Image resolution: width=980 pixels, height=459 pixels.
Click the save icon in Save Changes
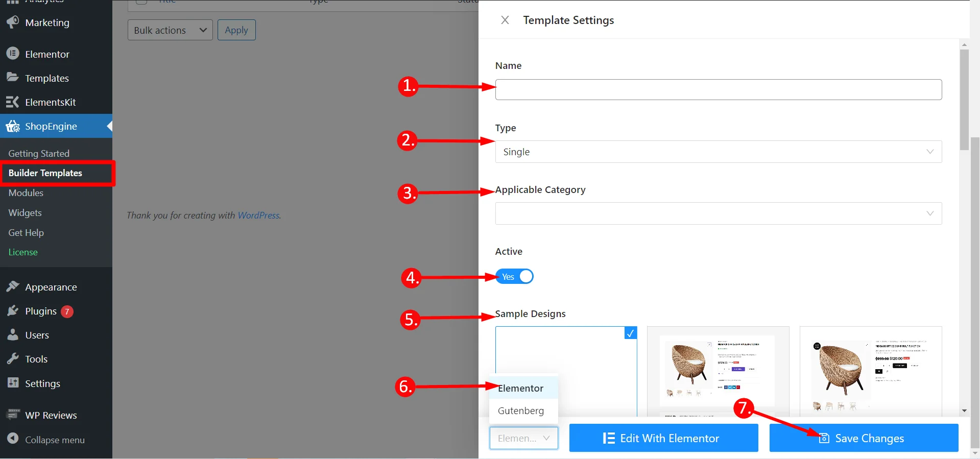(x=824, y=438)
